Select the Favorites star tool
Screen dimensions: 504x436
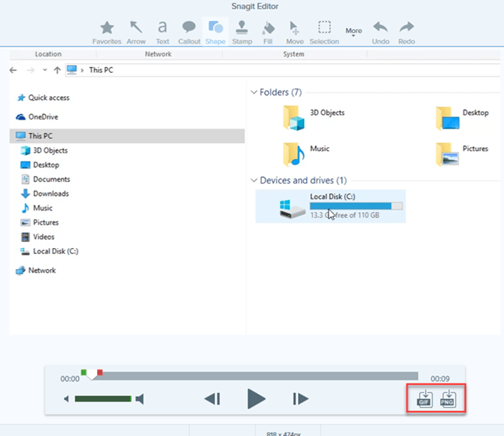107,32
